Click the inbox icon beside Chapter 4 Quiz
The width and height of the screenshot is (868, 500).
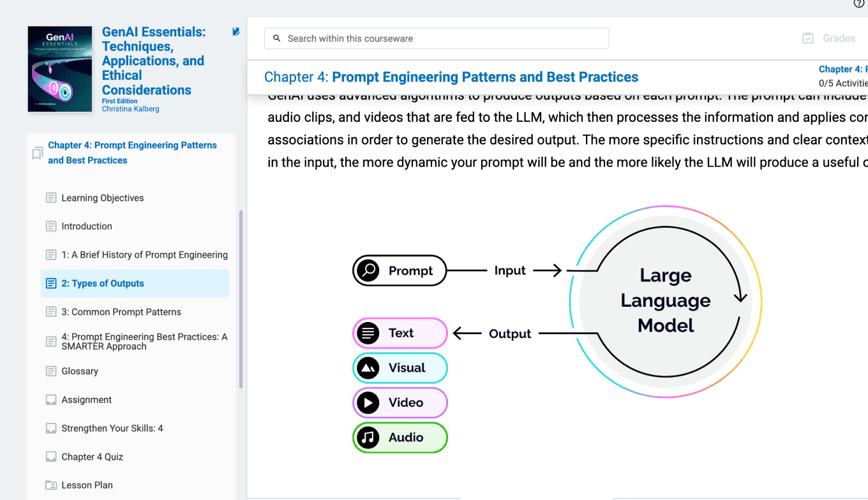point(51,457)
